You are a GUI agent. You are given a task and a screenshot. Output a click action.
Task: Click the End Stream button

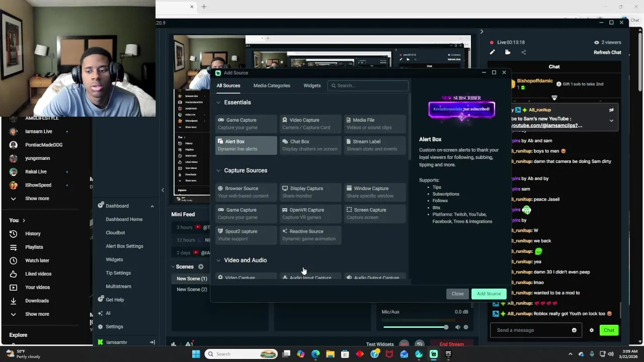coord(452,344)
